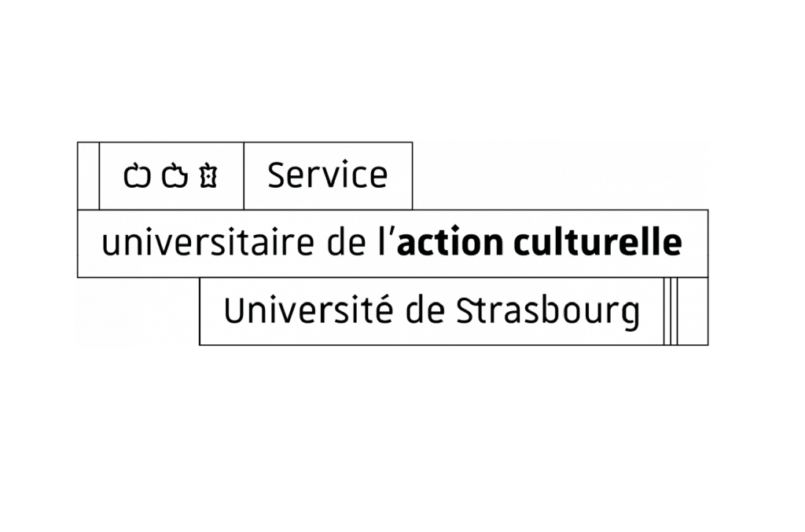Click the bitten apple icon
This screenshot has width=805, height=532.
coord(175,176)
